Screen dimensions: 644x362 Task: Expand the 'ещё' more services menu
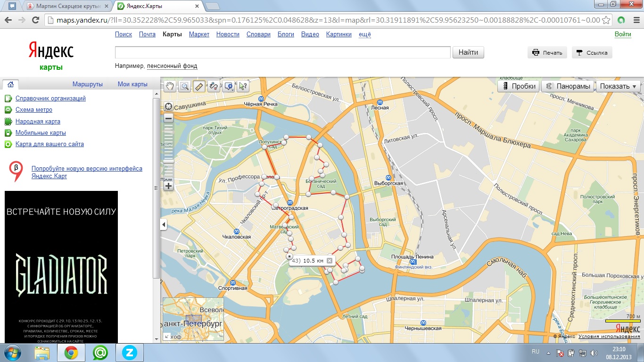(365, 34)
